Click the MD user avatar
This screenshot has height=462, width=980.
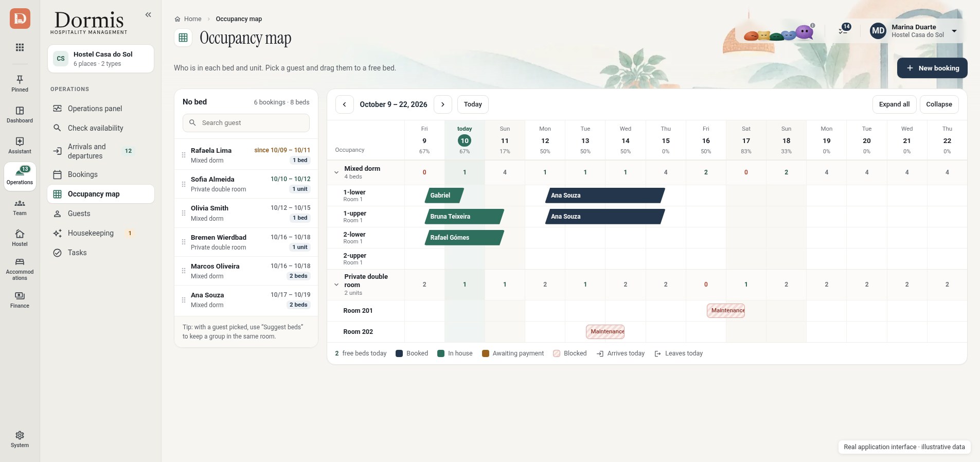pyautogui.click(x=878, y=31)
